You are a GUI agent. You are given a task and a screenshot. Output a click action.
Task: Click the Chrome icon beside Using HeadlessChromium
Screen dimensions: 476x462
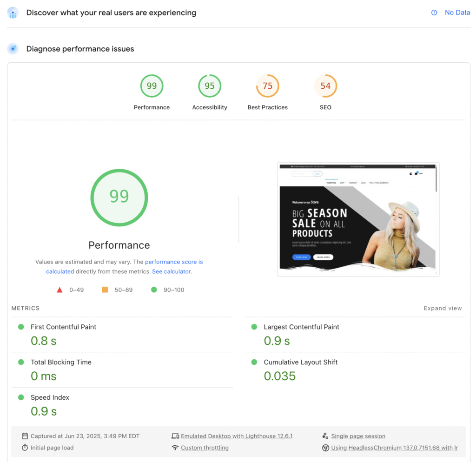(x=325, y=448)
